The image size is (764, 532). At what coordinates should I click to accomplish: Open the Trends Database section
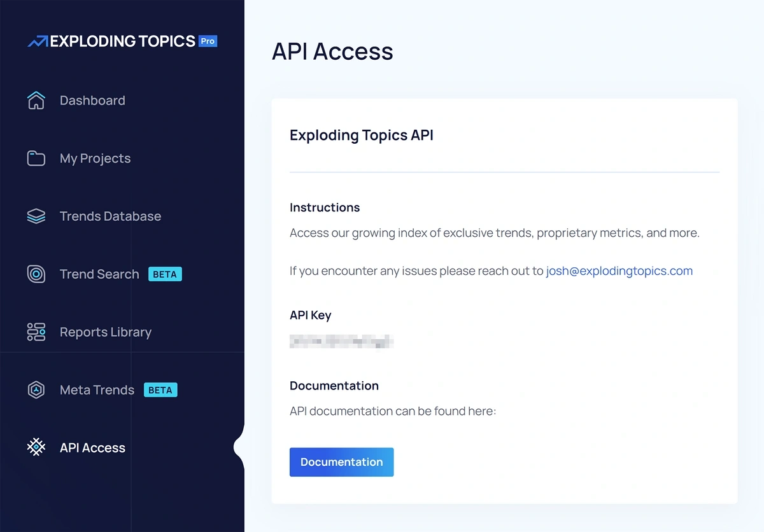pyautogui.click(x=110, y=216)
